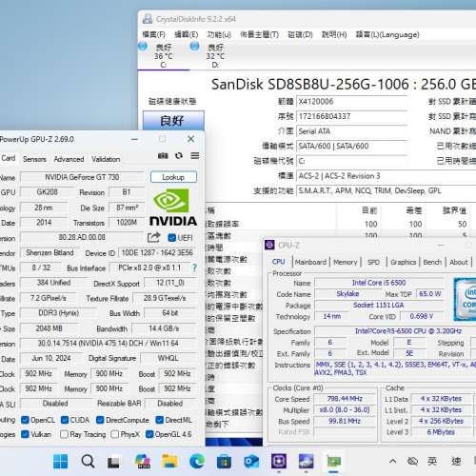Click the driver version field 30.0.14.7514
The width and height of the screenshot is (476, 476).
pyautogui.click(x=108, y=344)
